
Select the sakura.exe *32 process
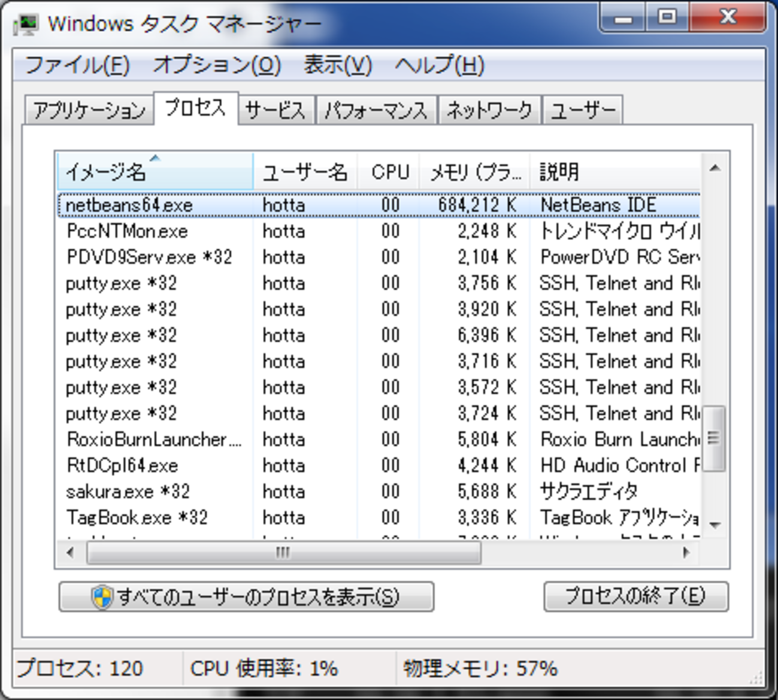click(379, 492)
